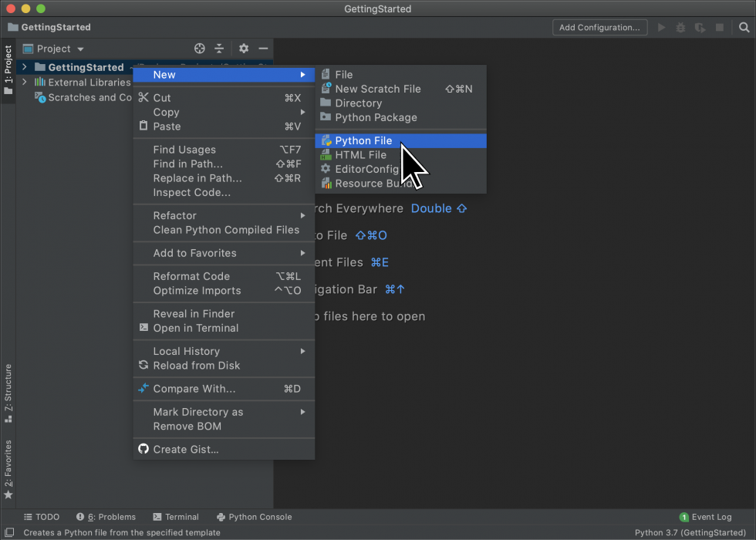Screen dimensions: 756x540
Task: Open the Python 3.7 interpreter selector
Action: (690, 532)
